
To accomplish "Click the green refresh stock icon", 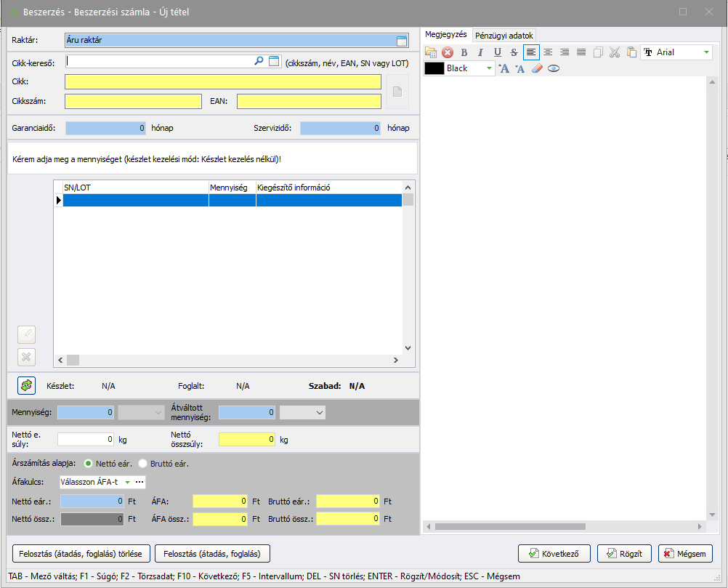I will point(26,385).
